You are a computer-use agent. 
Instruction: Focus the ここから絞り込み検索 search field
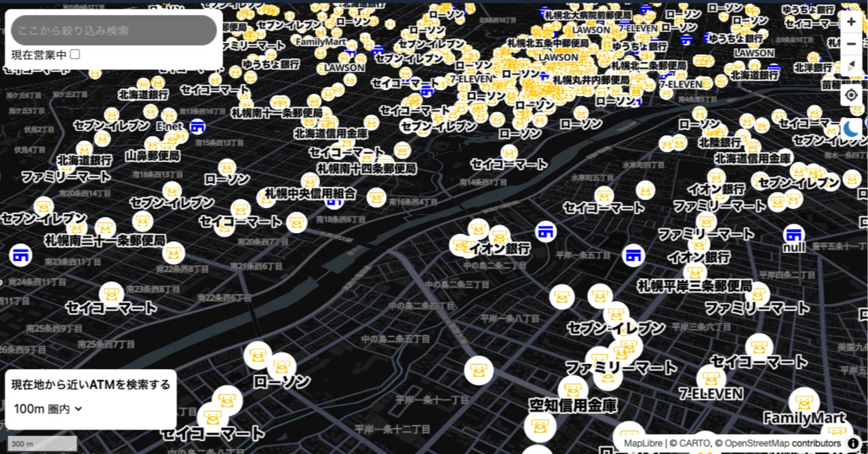click(x=114, y=30)
